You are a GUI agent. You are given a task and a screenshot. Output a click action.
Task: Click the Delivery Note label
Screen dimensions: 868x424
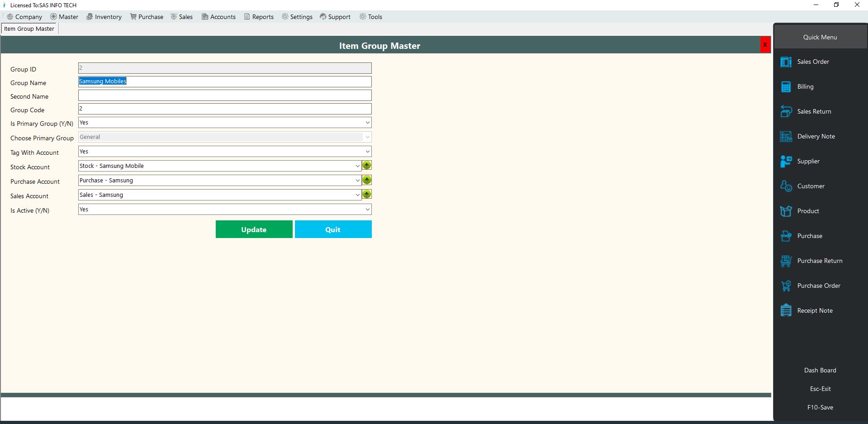816,136
